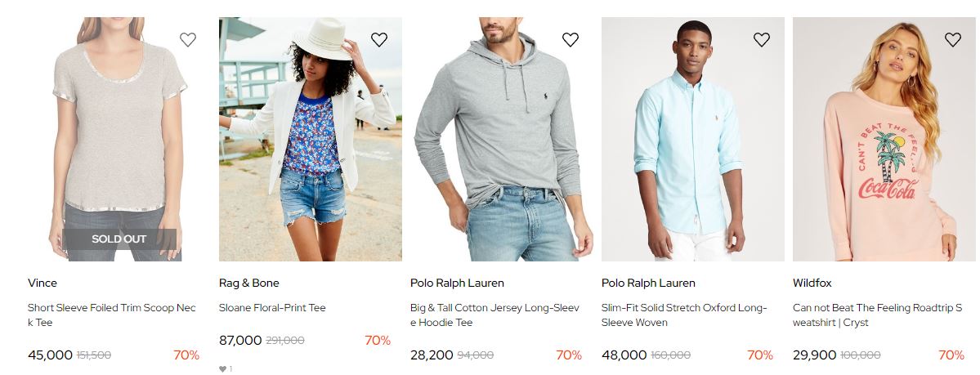Open Wildfox brand page

[812, 283]
